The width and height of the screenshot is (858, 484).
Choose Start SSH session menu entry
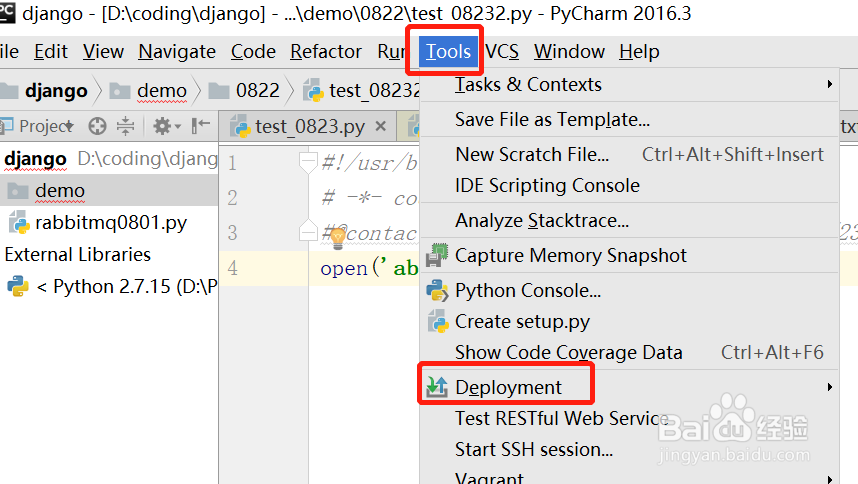point(534,449)
